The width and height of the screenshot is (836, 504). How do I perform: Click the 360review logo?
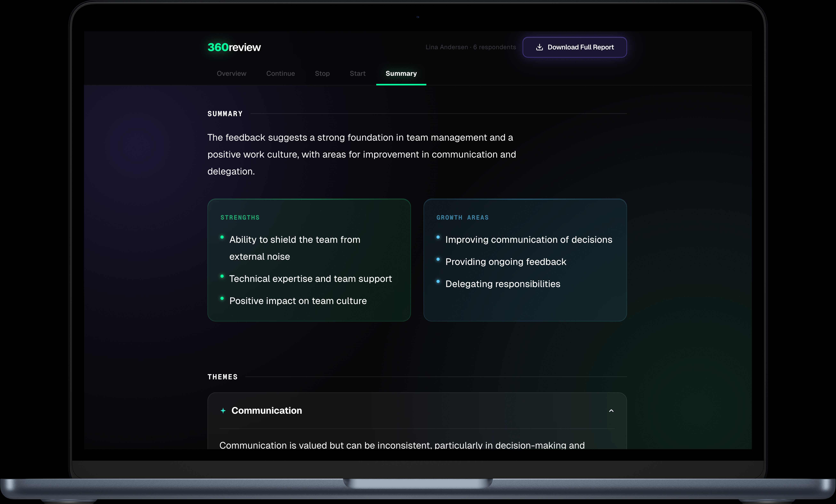click(234, 47)
